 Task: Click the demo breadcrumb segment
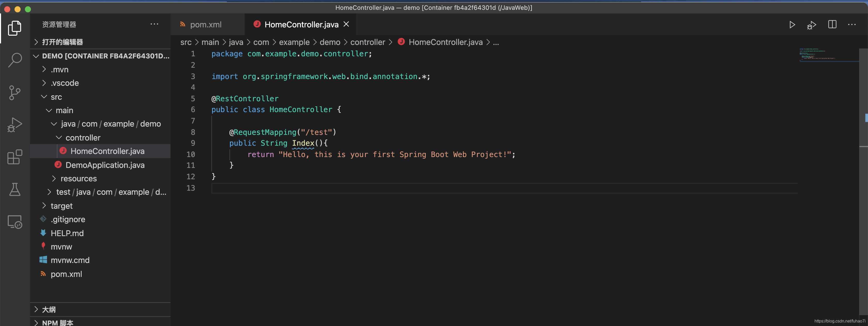click(330, 42)
